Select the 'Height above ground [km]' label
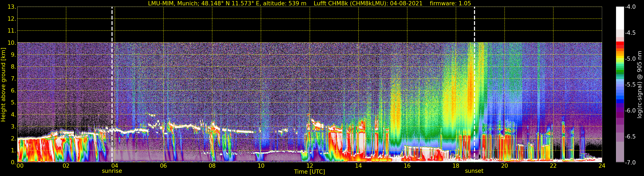 coord(3,85)
